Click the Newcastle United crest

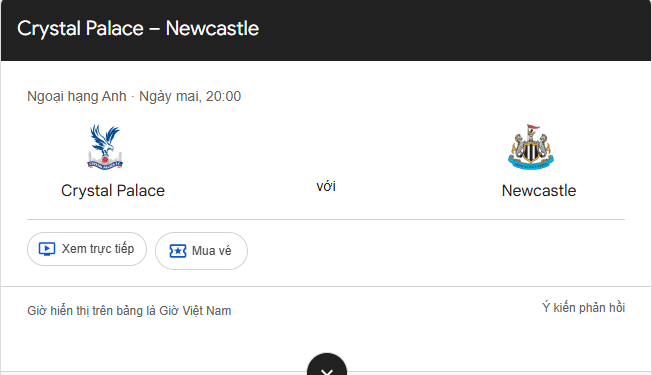531,147
